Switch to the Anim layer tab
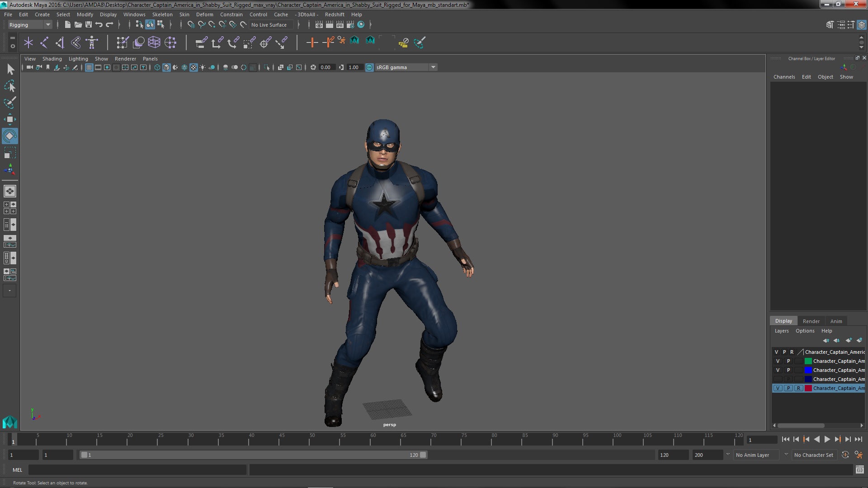Screen dimensions: 868x488 tap(836, 321)
